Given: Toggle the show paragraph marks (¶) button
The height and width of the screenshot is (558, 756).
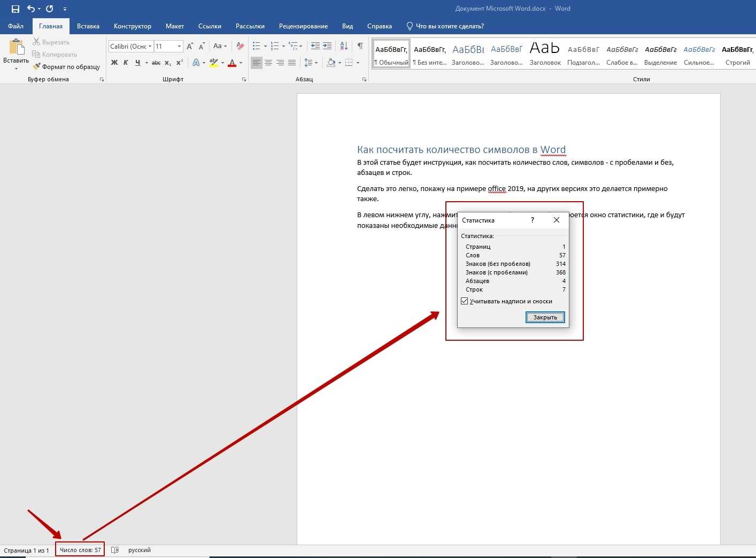Looking at the screenshot, I should (x=360, y=47).
